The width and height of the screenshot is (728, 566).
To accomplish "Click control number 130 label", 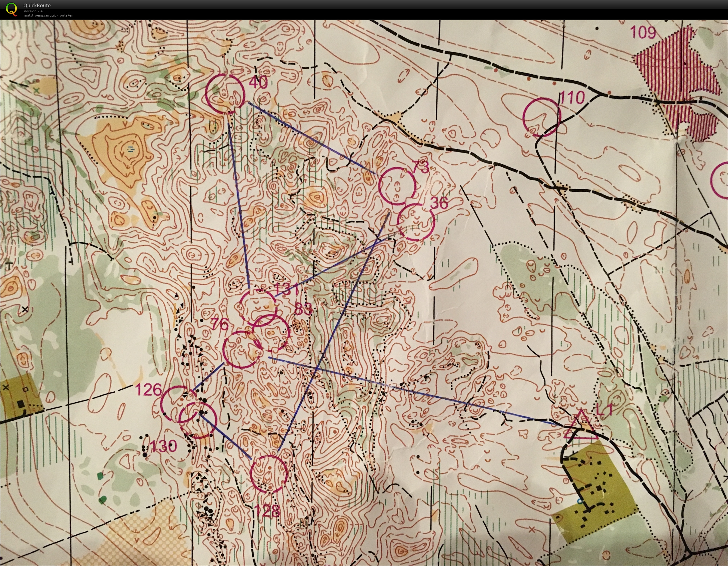I will click(163, 446).
